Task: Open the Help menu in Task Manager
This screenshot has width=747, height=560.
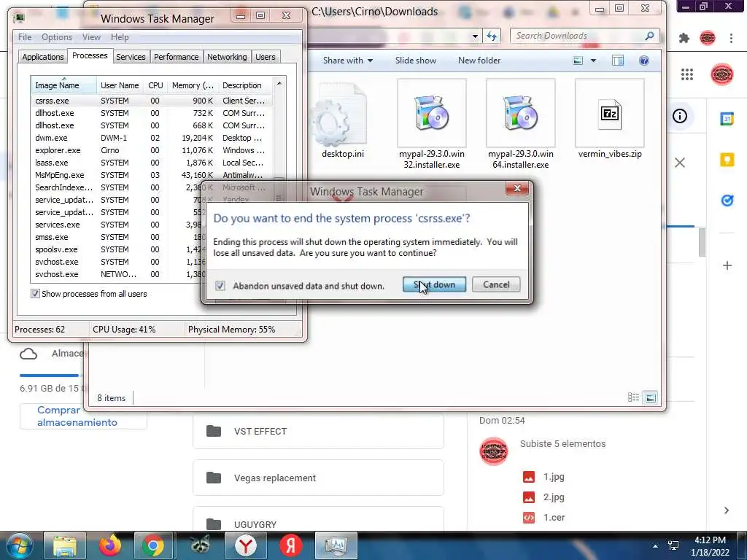Action: coord(120,37)
